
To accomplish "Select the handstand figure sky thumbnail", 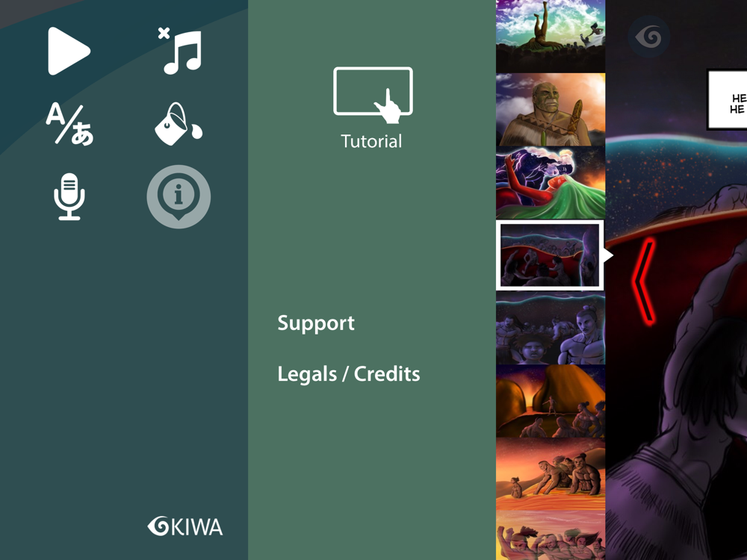I will tap(551, 36).
